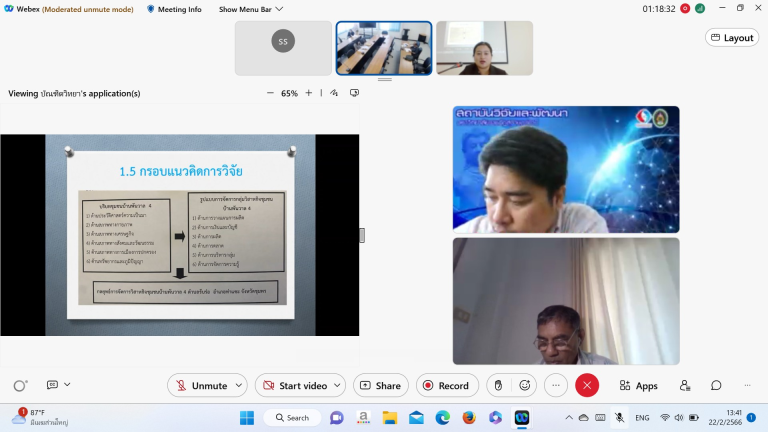Click the Share button
768x432 pixels.
point(380,386)
